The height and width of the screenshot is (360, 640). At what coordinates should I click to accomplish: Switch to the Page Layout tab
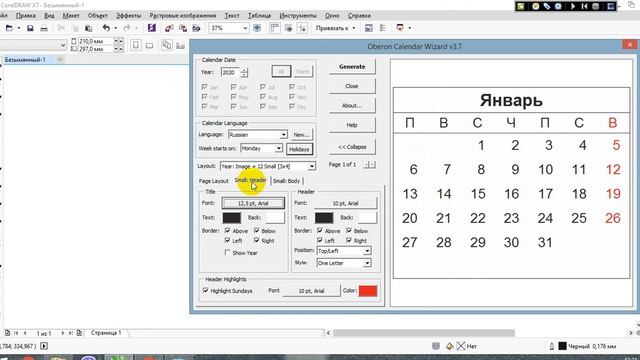(213, 181)
